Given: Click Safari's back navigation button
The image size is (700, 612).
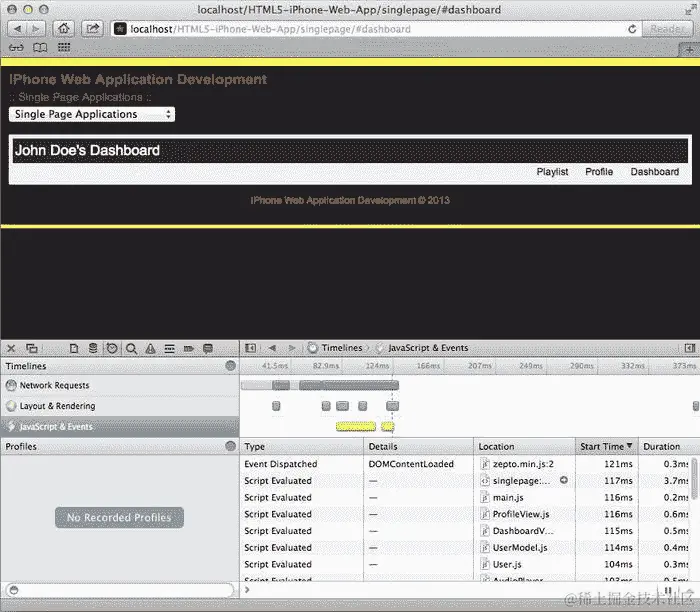Looking at the screenshot, I should (17, 29).
